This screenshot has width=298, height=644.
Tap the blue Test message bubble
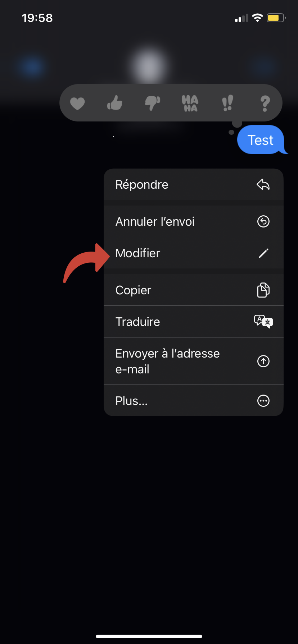tap(262, 140)
